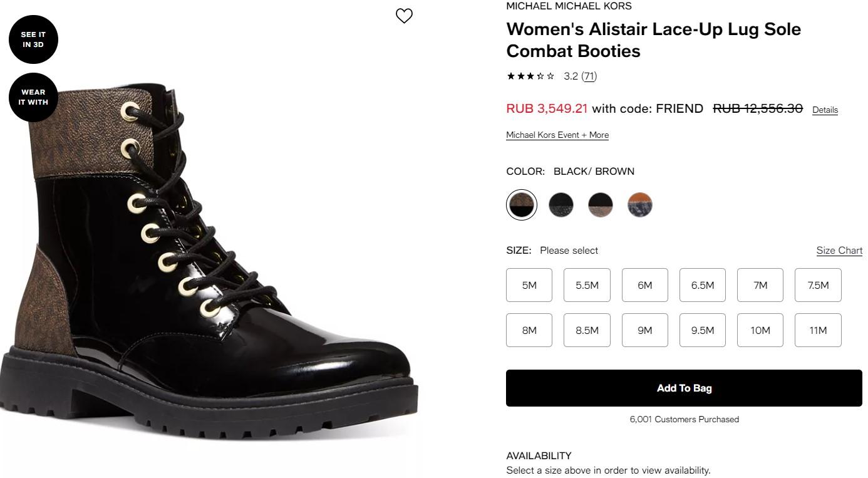
Task: Add boot to favorites with heart icon
Action: point(405,16)
